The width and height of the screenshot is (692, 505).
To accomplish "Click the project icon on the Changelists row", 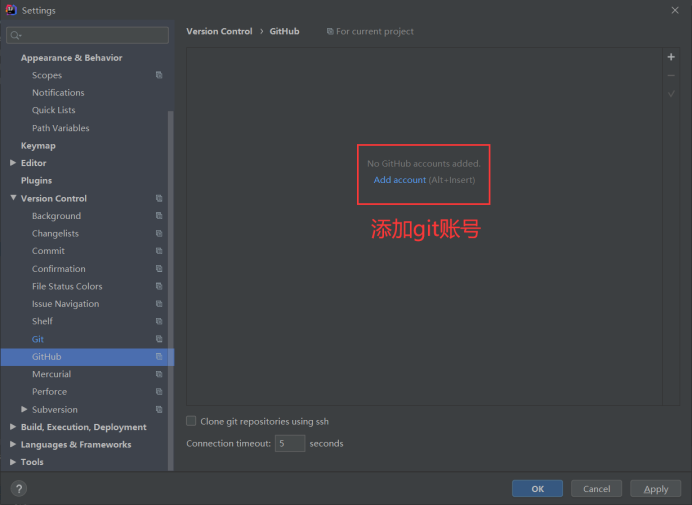I will pyautogui.click(x=159, y=233).
